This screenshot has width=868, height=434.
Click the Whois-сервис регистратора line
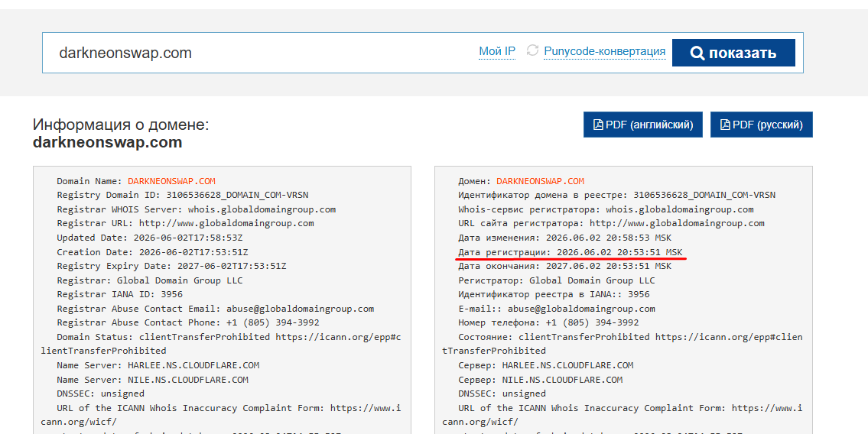pyautogui.click(x=606, y=209)
